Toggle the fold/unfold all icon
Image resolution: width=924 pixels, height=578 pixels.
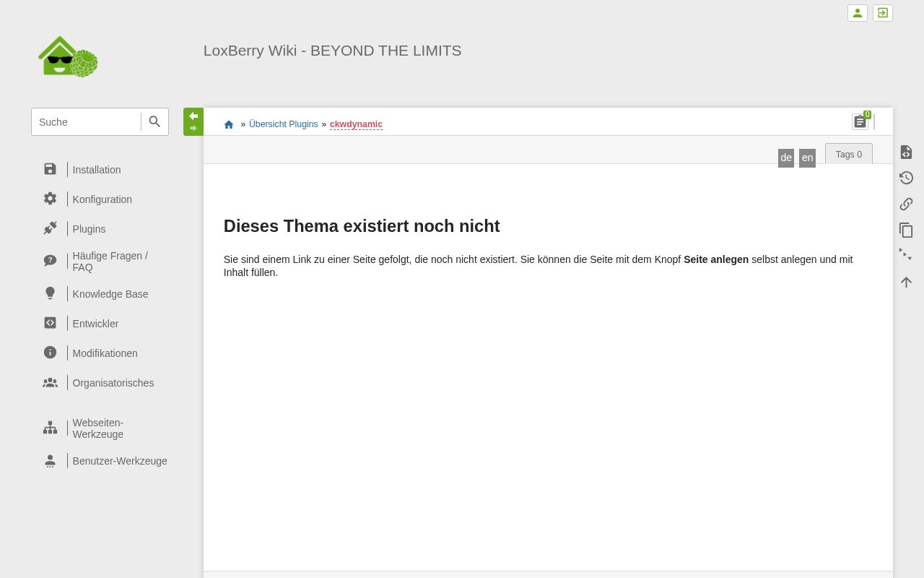tap(906, 255)
